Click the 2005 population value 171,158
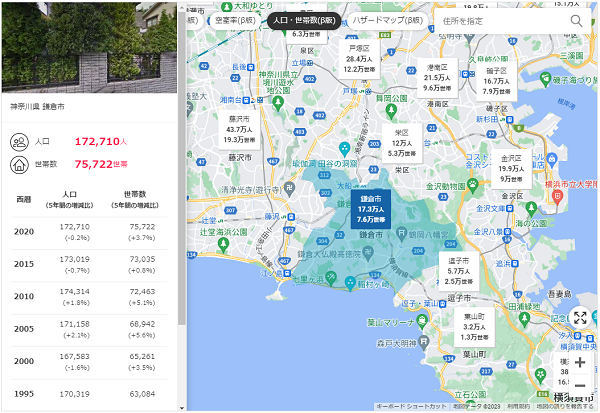This screenshot has height=413, width=600. pyautogui.click(x=75, y=324)
